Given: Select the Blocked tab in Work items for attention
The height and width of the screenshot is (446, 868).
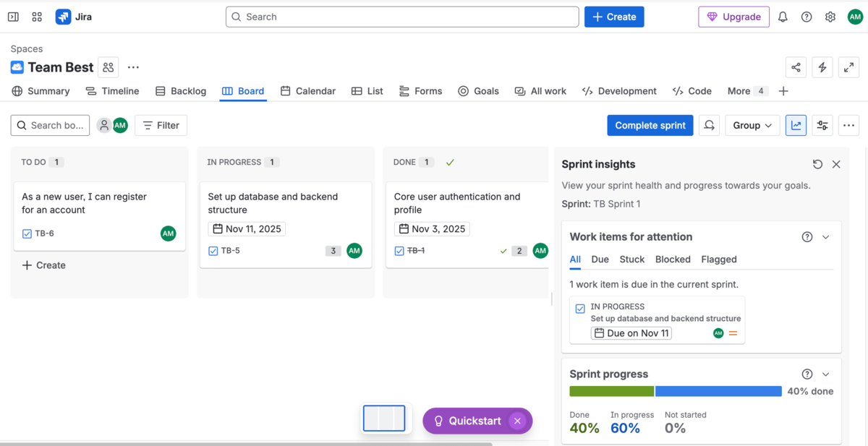Looking at the screenshot, I should point(673,259).
